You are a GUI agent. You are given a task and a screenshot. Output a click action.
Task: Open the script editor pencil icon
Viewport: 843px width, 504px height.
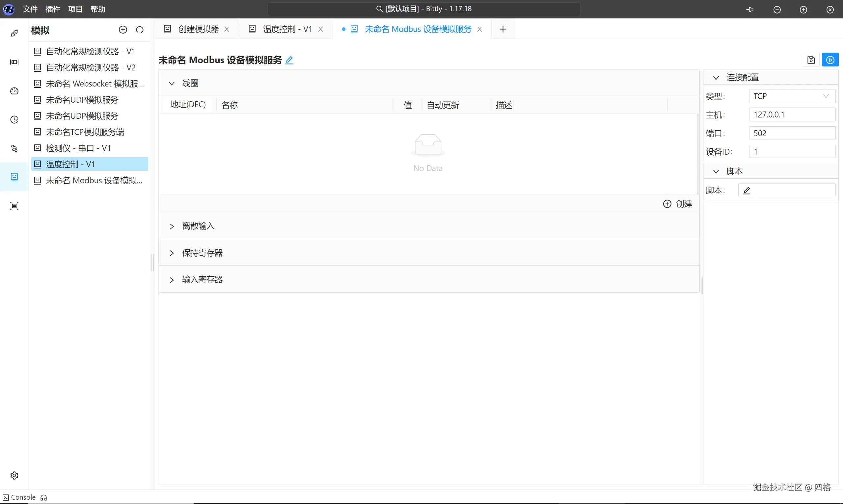tap(747, 190)
